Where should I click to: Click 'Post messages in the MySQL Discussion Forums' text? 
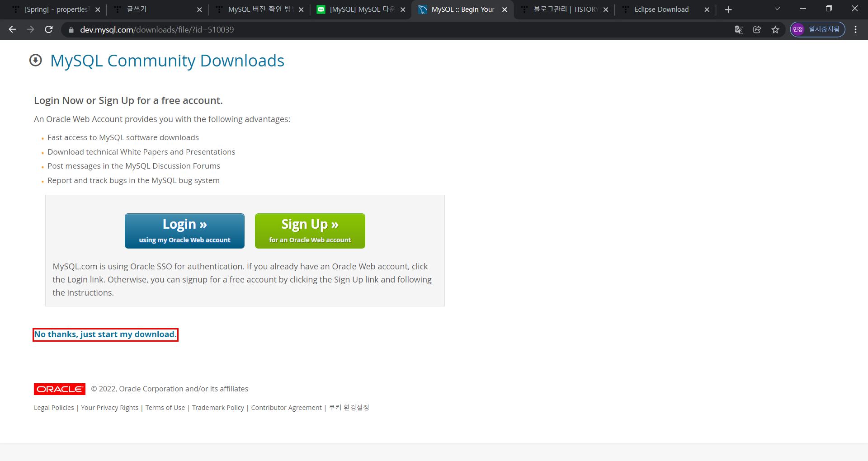[x=134, y=166]
